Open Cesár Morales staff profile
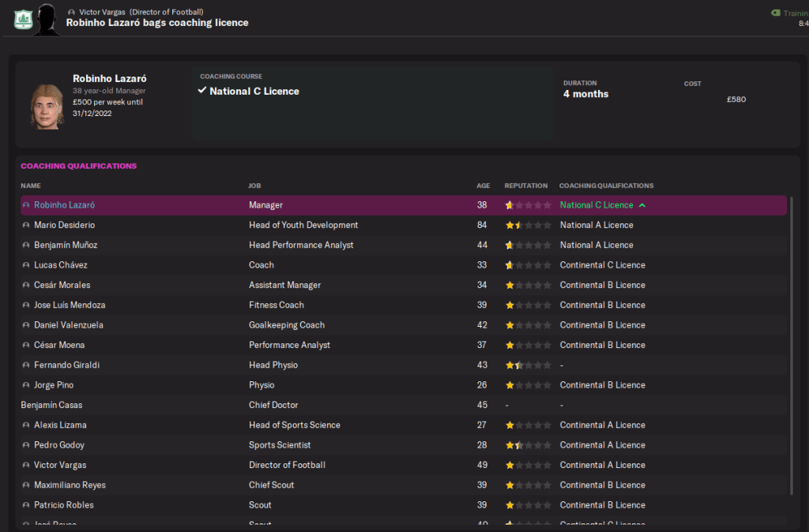 point(62,285)
